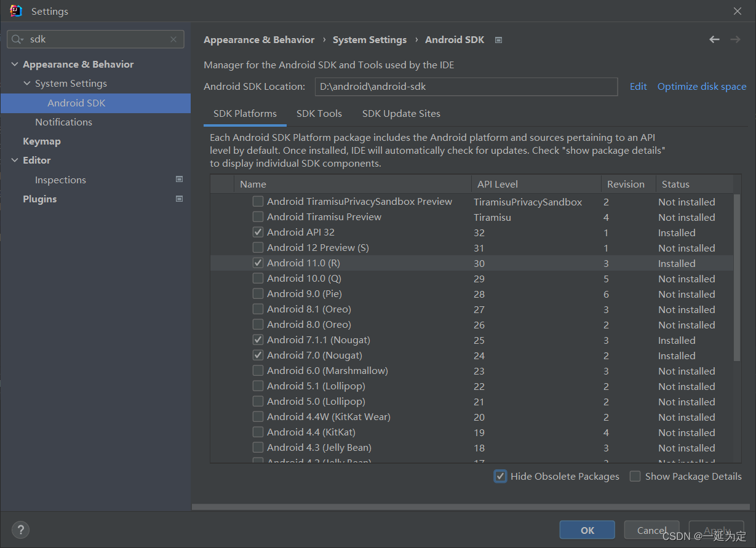Uncheck Android API 32 checkbox

point(258,232)
